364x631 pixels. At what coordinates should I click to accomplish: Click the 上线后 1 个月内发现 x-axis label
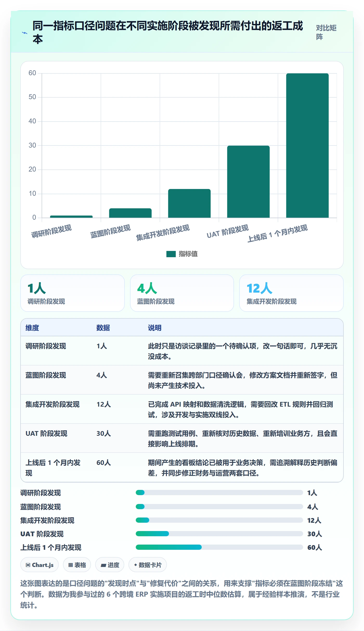277,233
